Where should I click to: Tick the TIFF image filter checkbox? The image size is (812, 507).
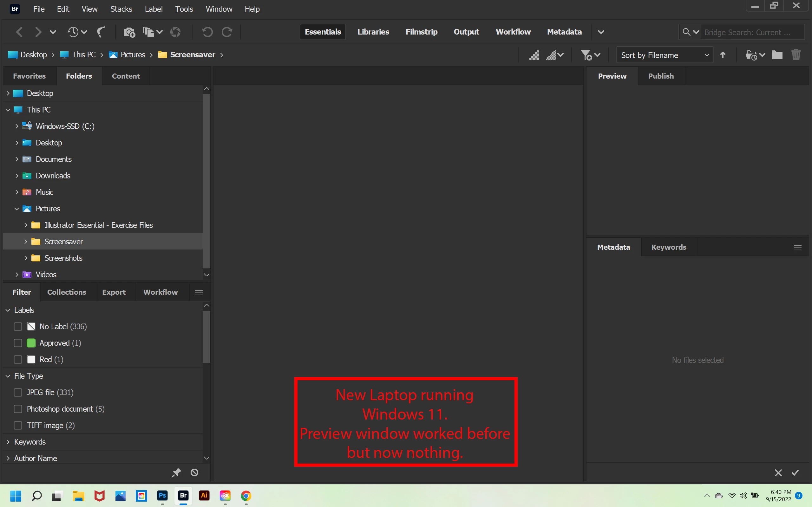pos(18,426)
